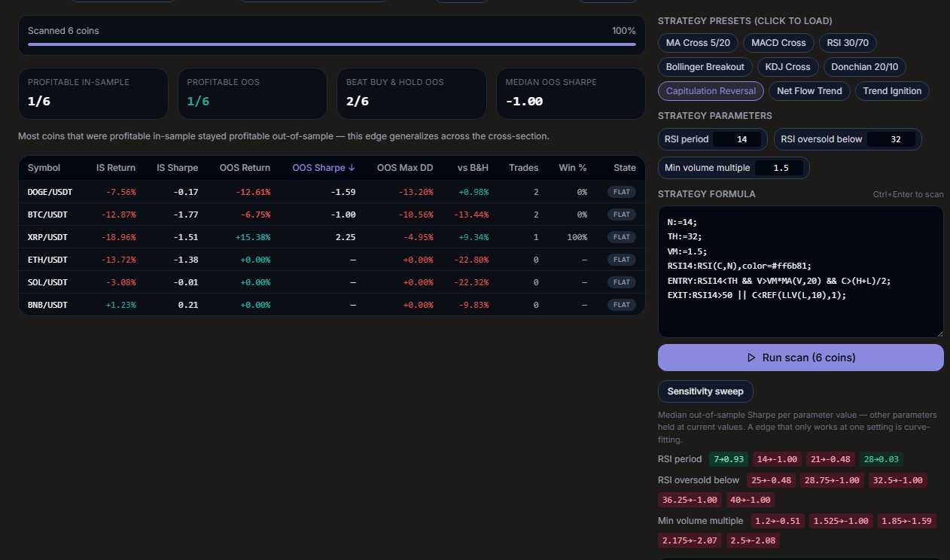Click volume sweep chip 1.525→-1.00

[841, 521]
